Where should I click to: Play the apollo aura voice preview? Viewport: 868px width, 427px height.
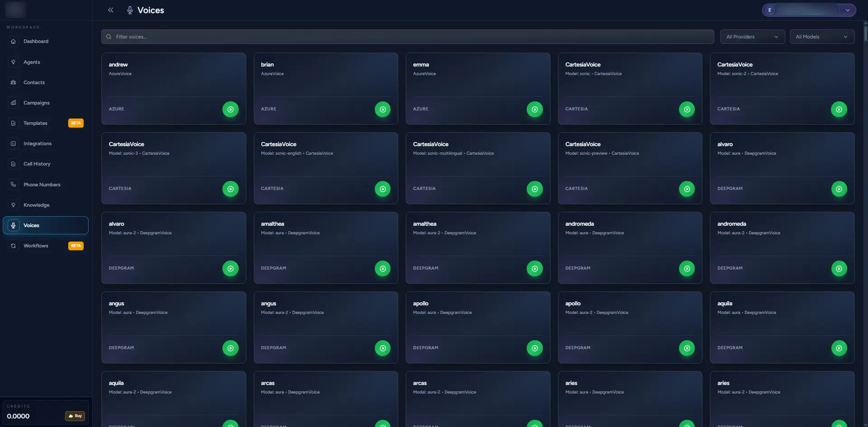[534, 348]
